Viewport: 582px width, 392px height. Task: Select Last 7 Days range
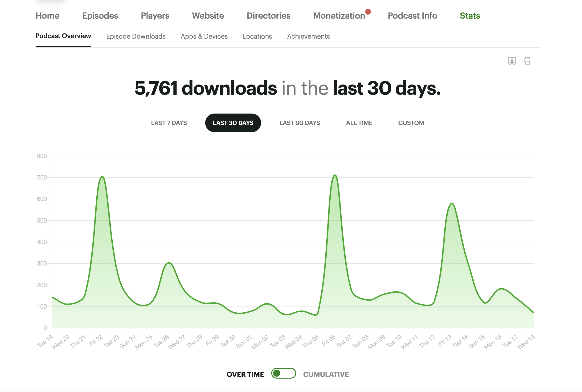click(x=169, y=123)
